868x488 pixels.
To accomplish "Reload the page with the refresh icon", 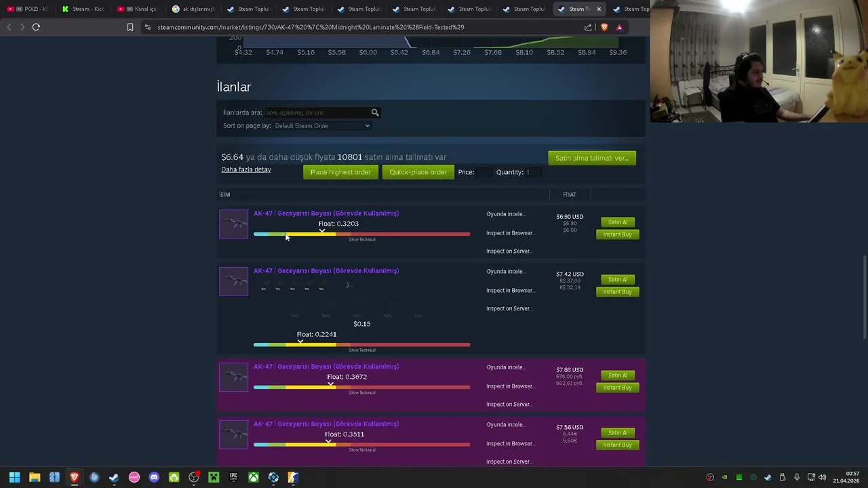I will click(36, 27).
